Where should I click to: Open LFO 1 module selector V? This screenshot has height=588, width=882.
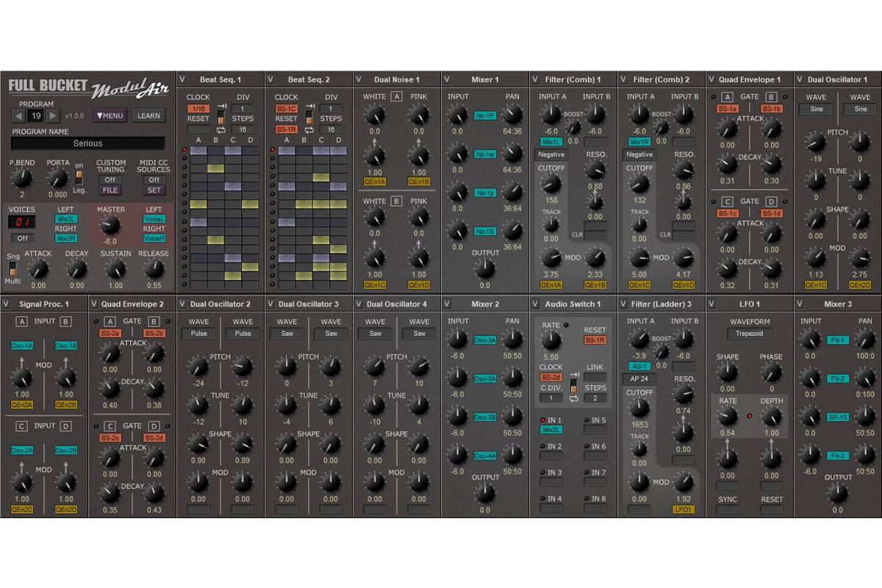click(711, 304)
